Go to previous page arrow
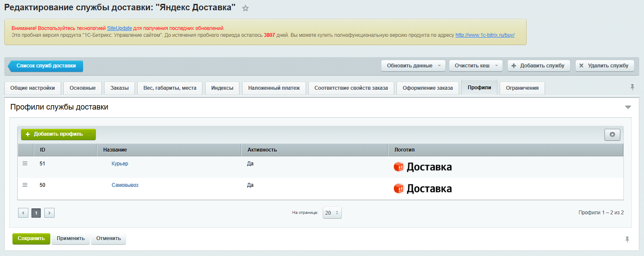Viewport: 644px width, 256px height. [x=23, y=213]
